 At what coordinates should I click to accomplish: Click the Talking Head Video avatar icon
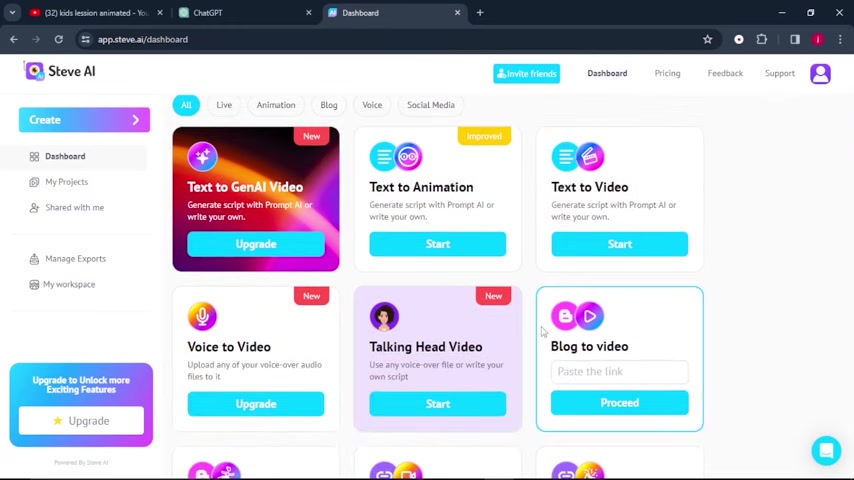click(x=384, y=316)
